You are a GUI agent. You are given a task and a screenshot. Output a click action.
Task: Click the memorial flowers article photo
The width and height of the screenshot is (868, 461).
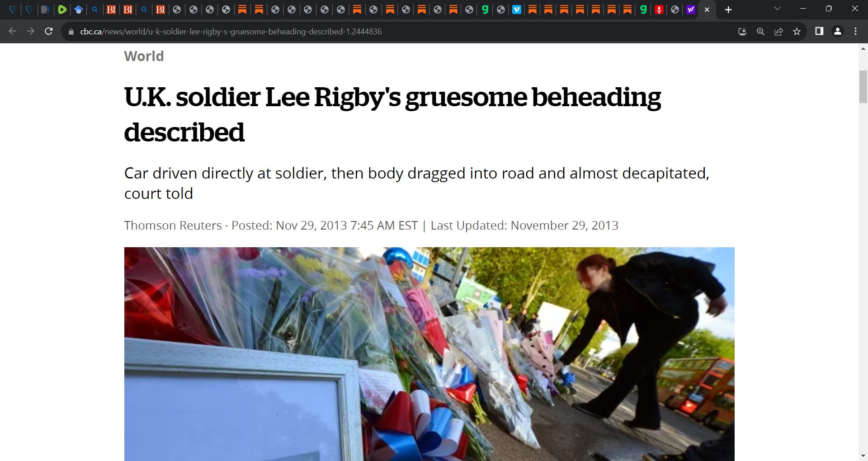click(429, 354)
